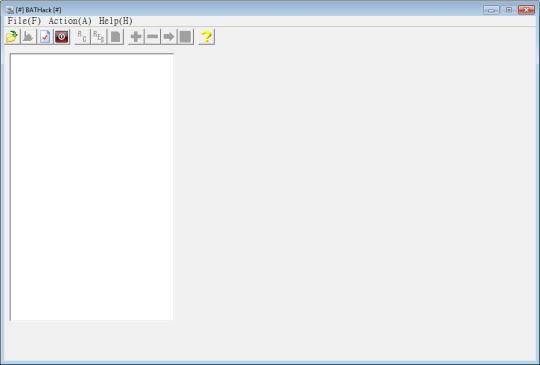Click the minus (remove) toolbar icon
The height and width of the screenshot is (365, 540).
coord(153,37)
